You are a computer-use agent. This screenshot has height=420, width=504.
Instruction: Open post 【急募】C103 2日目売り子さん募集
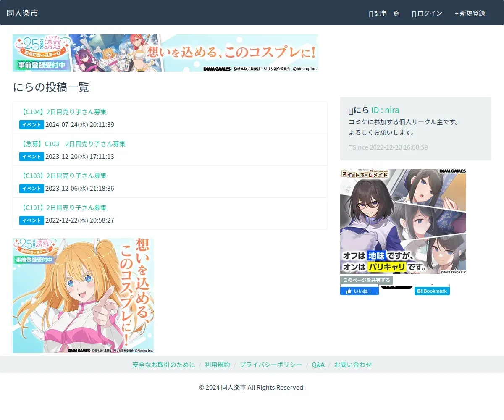click(72, 144)
